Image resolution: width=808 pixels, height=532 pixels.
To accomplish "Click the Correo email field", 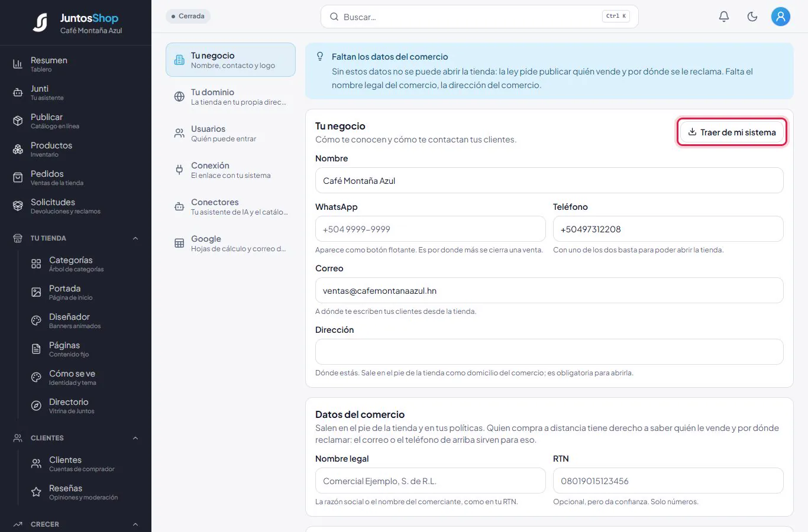I will click(550, 290).
